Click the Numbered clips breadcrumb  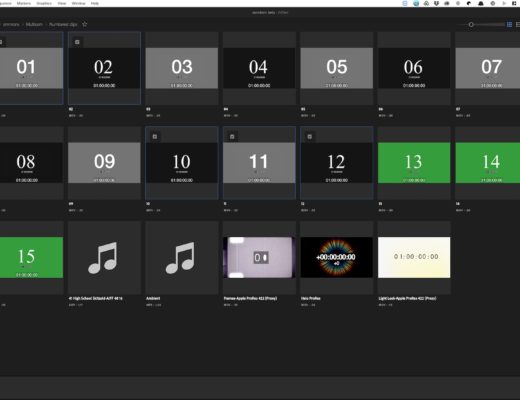click(63, 24)
